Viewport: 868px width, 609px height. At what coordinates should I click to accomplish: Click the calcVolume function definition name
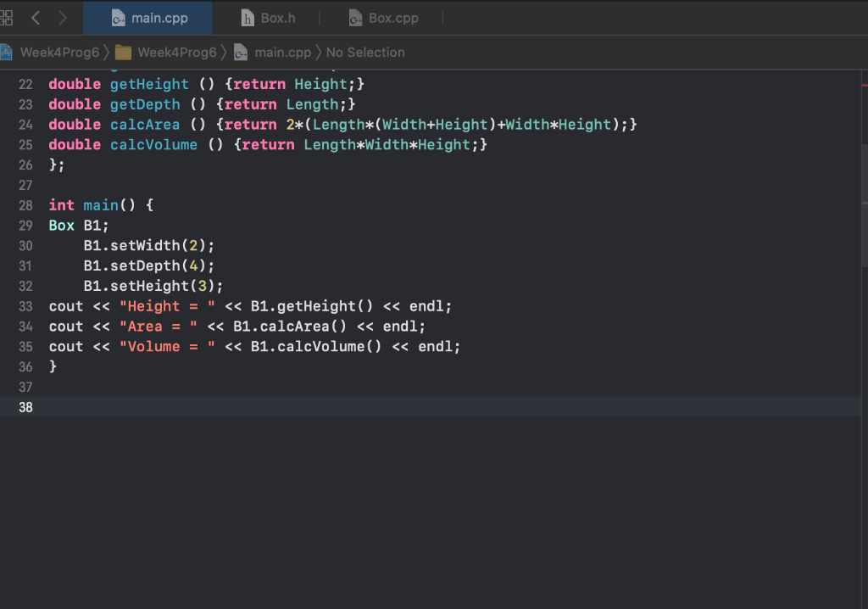tap(154, 145)
